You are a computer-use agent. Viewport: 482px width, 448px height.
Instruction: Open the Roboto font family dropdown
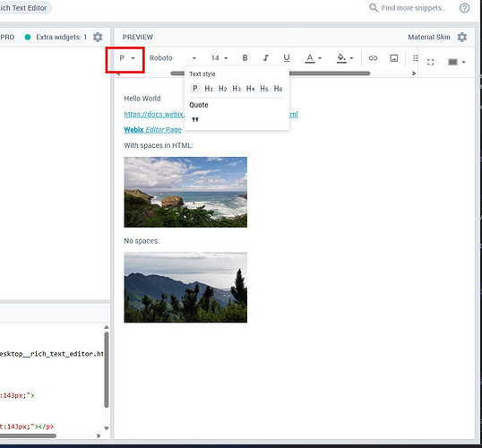(173, 58)
